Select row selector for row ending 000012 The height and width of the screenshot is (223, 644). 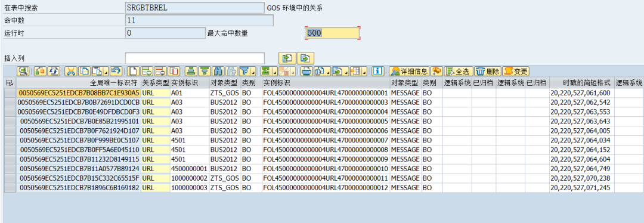click(10, 188)
